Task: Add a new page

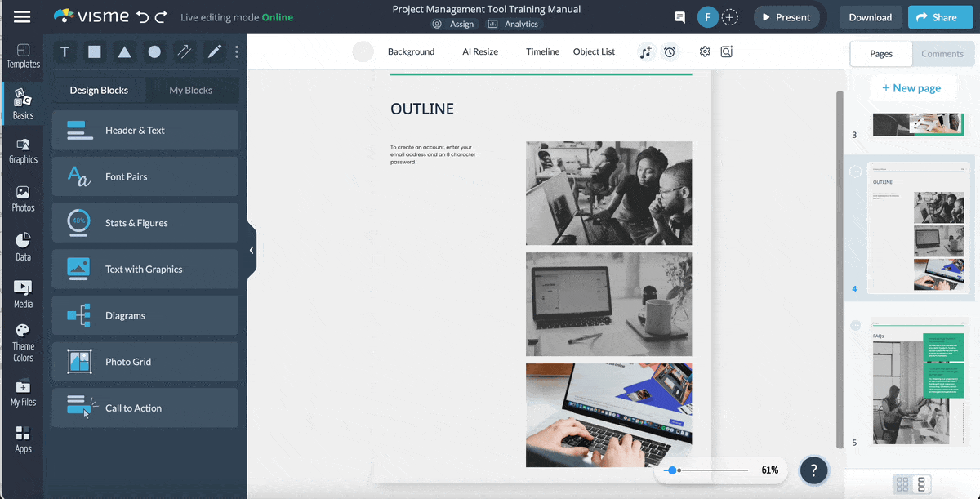Action: pos(911,88)
